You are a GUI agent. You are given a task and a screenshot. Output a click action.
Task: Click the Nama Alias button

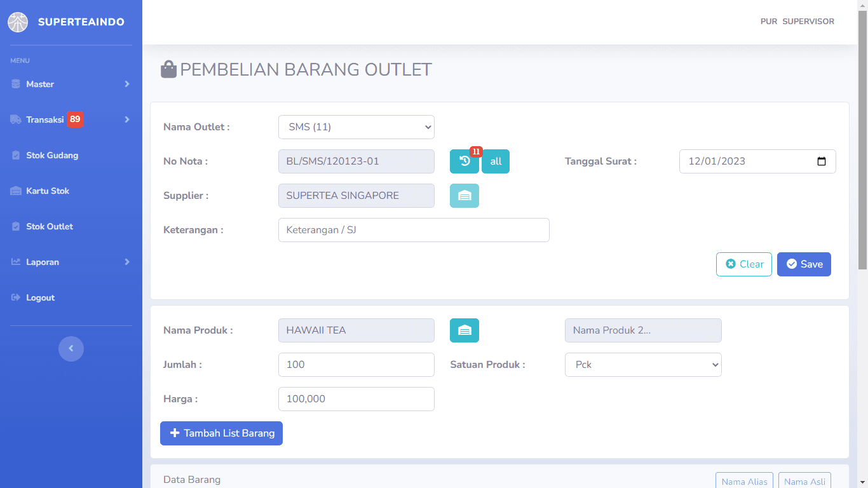(744, 482)
